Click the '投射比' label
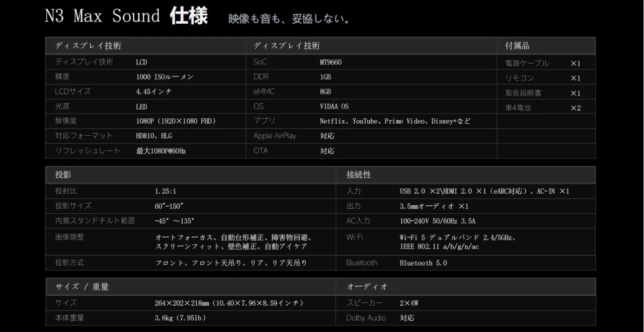 click(x=66, y=191)
